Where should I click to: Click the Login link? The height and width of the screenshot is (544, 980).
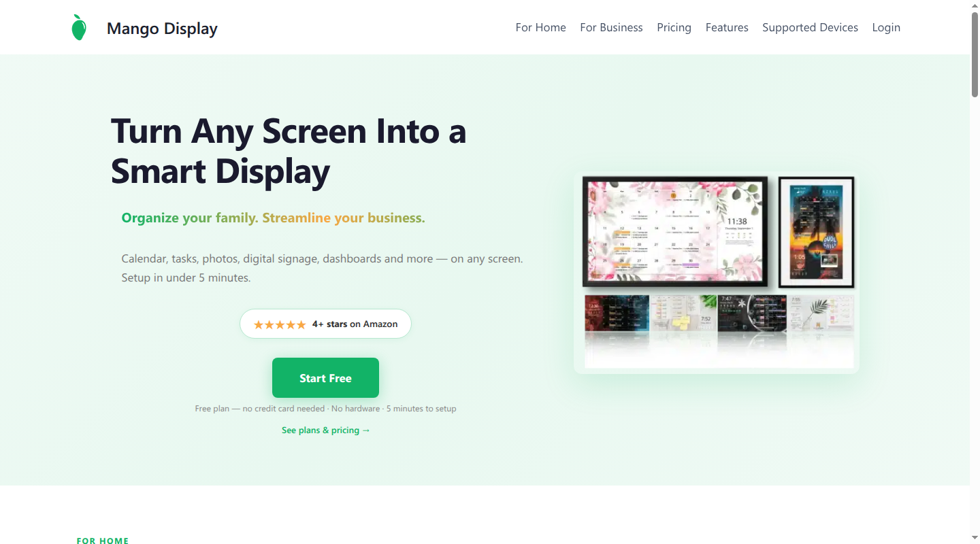tap(886, 28)
